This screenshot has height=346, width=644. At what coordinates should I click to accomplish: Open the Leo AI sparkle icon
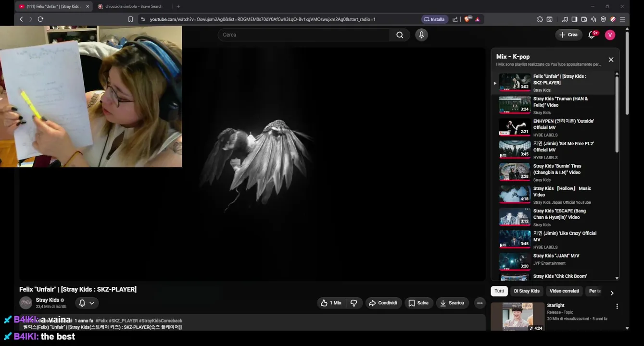(593, 19)
